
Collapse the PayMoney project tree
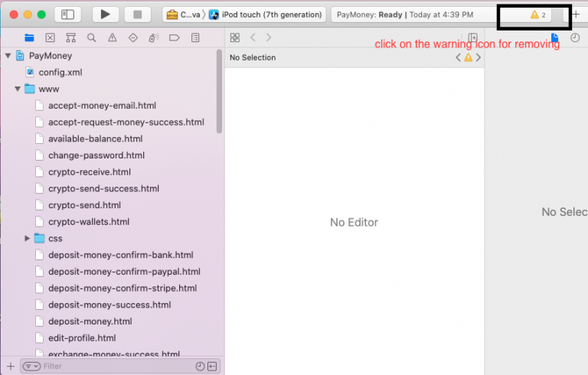tap(8, 56)
